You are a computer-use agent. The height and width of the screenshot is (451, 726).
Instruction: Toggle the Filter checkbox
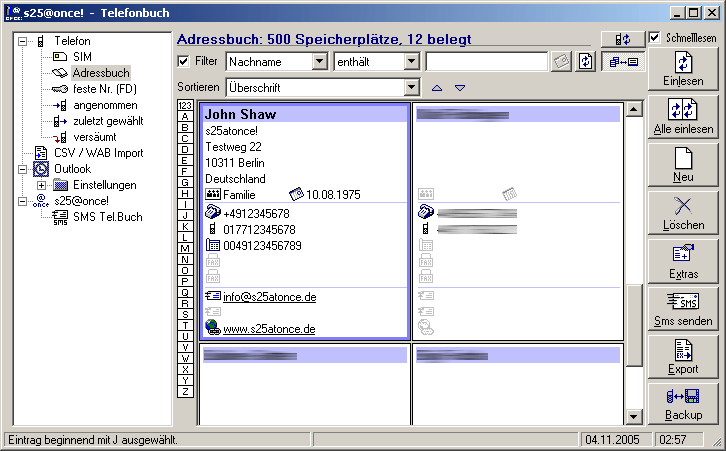pos(183,61)
